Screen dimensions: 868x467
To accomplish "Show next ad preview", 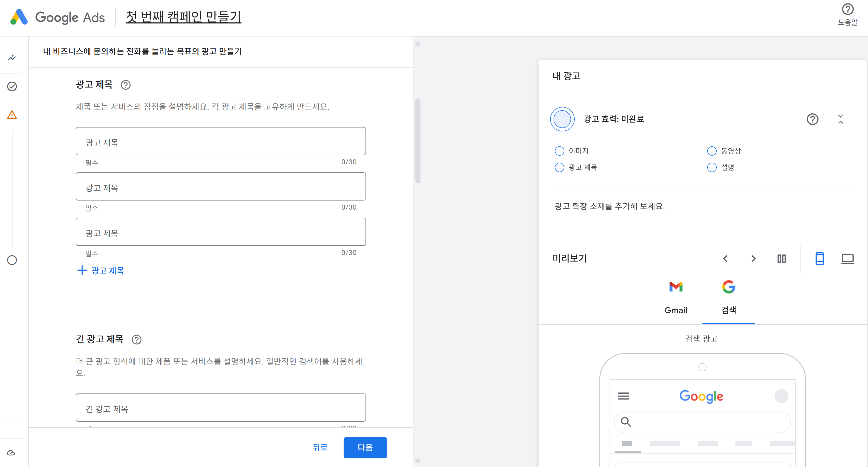I will (x=754, y=259).
